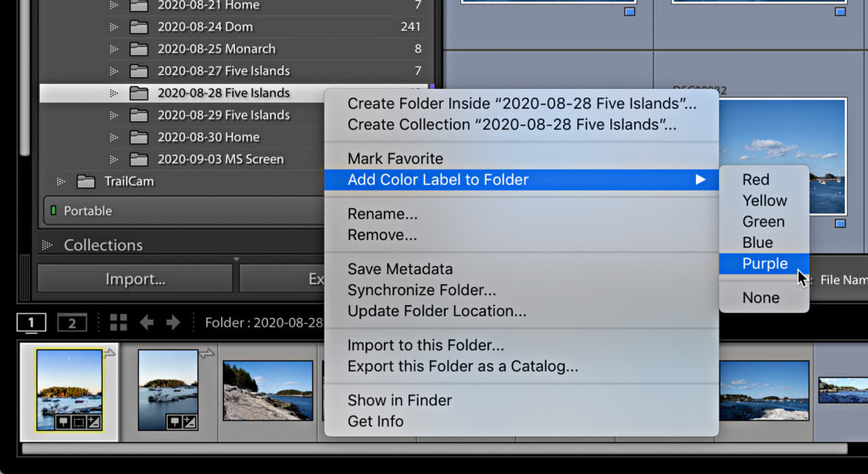Screen dimensions: 868x474
Task: Click the filmstrip horizontal scrollbar
Action: (x=434, y=448)
